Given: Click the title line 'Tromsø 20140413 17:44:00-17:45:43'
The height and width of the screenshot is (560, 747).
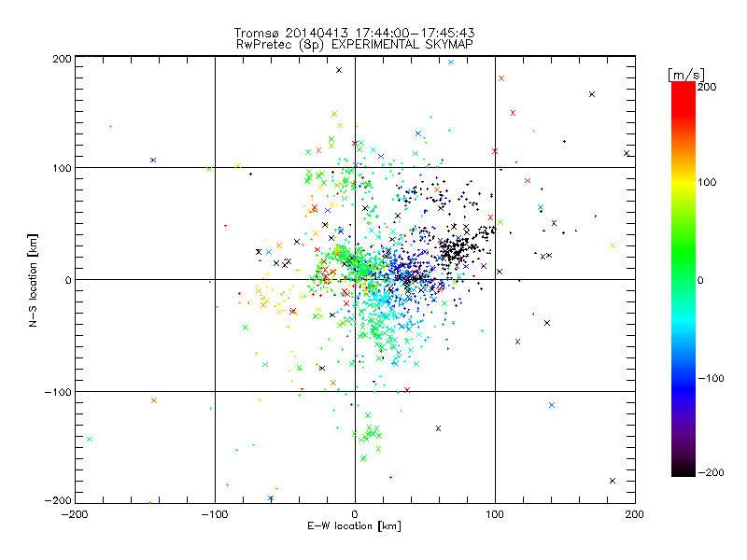Looking at the screenshot, I should 354,33.
